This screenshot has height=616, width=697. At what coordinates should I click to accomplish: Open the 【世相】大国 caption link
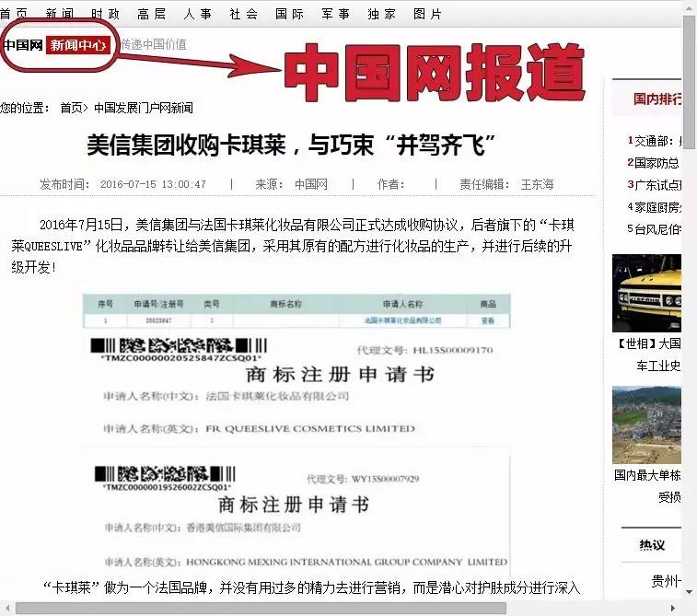point(648,354)
